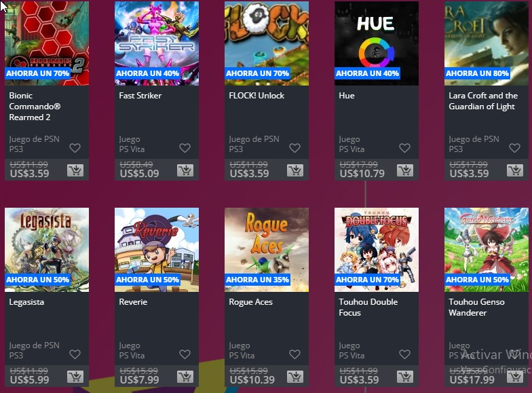
Task: Add Reverie to the cart
Action: (x=185, y=376)
